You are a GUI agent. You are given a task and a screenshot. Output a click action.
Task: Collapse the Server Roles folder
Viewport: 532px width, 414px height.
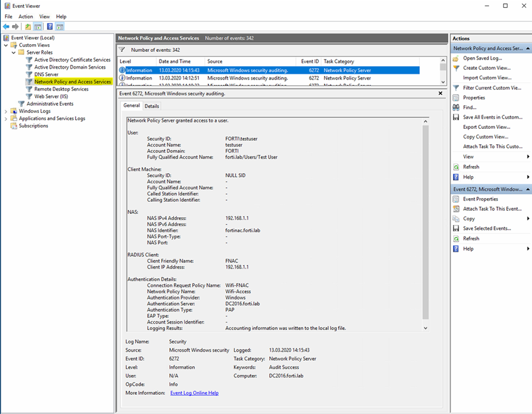coord(13,53)
